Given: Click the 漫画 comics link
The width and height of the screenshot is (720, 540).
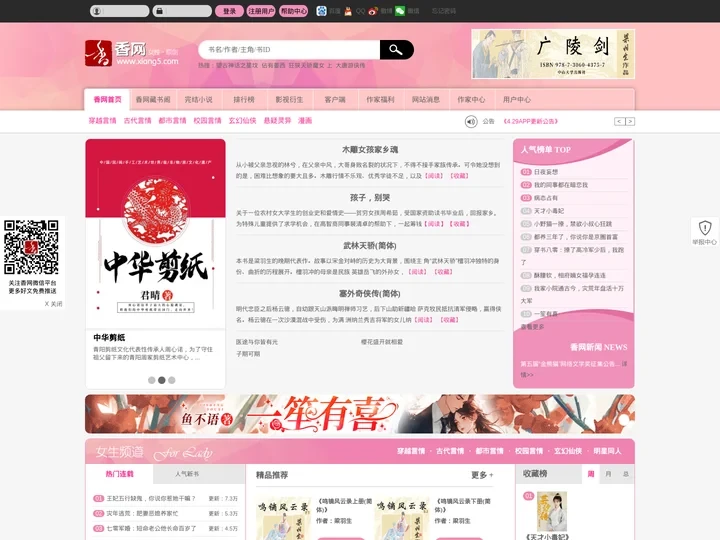Looking at the screenshot, I should (305, 121).
